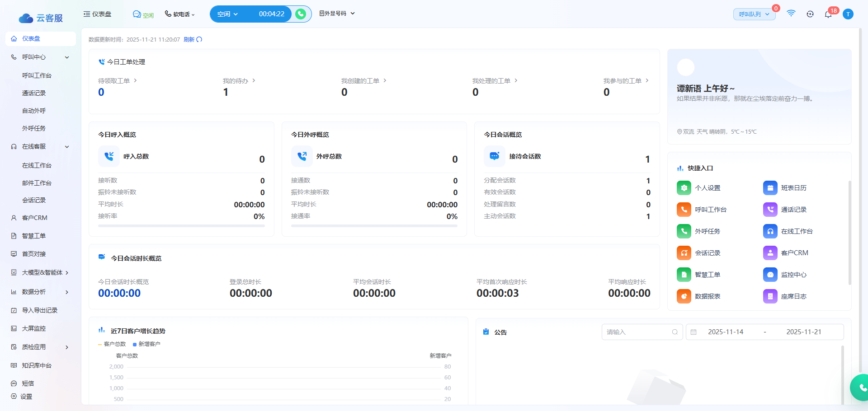Open 我的待办 work order list
This screenshot has height=411, width=868.
click(x=239, y=81)
